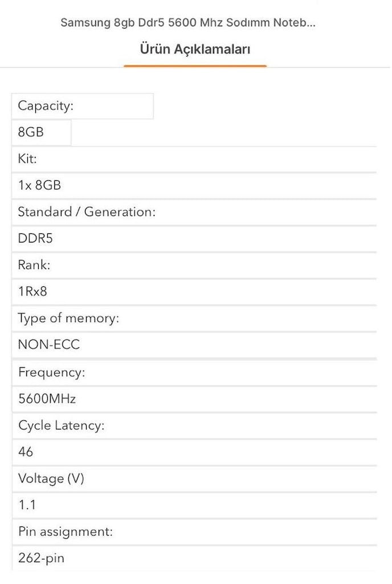Select the Capacity label cell
This screenshot has height=584, width=392.
pos(83,106)
